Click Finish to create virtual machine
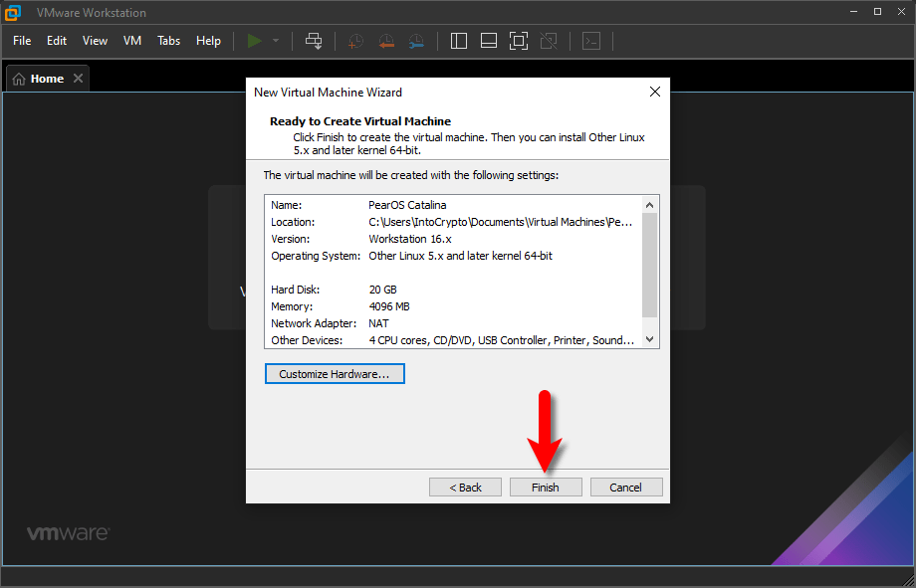 pos(546,487)
